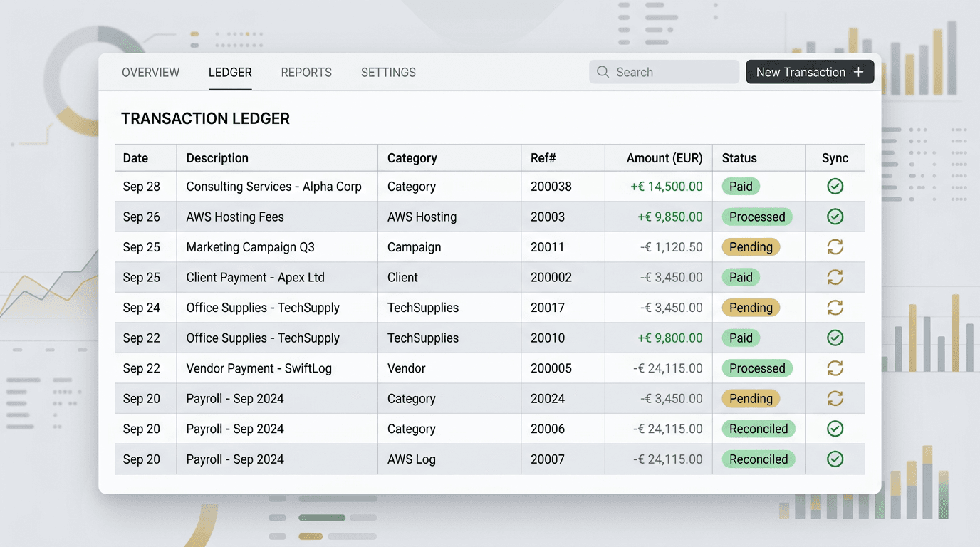This screenshot has width=980, height=547.
Task: Switch to the Reports tab
Action: pyautogui.click(x=306, y=72)
